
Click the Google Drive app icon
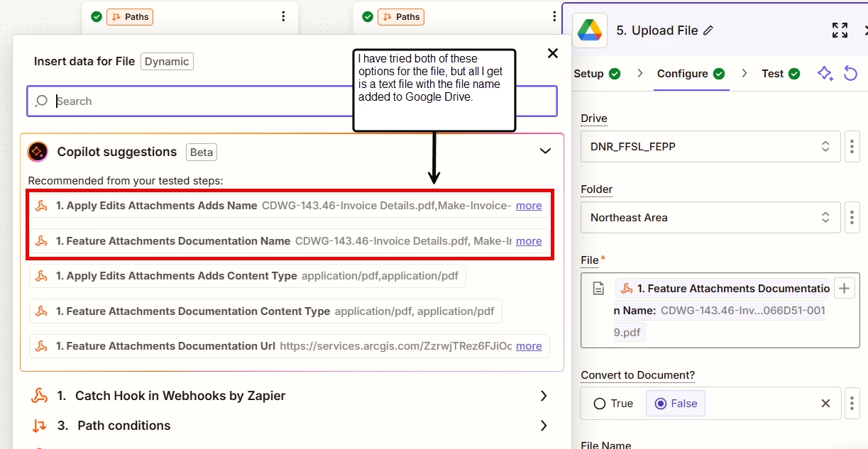click(x=589, y=31)
